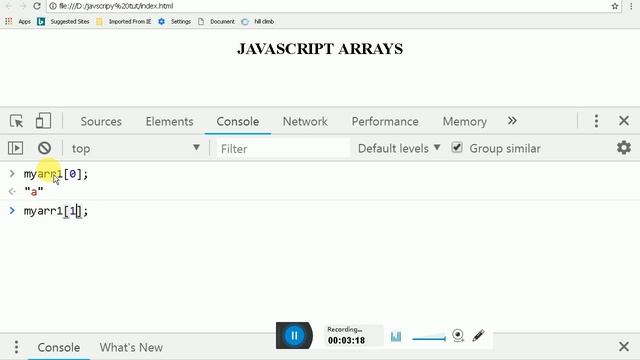Screen dimensions: 640x360
Task: Open What's New drawer tab
Action: point(131,347)
